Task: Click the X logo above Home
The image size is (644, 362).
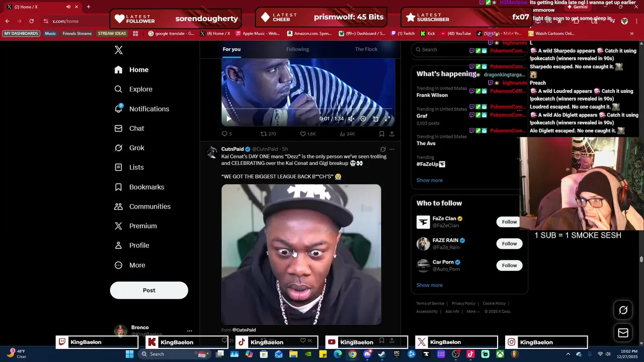Action: point(119,50)
